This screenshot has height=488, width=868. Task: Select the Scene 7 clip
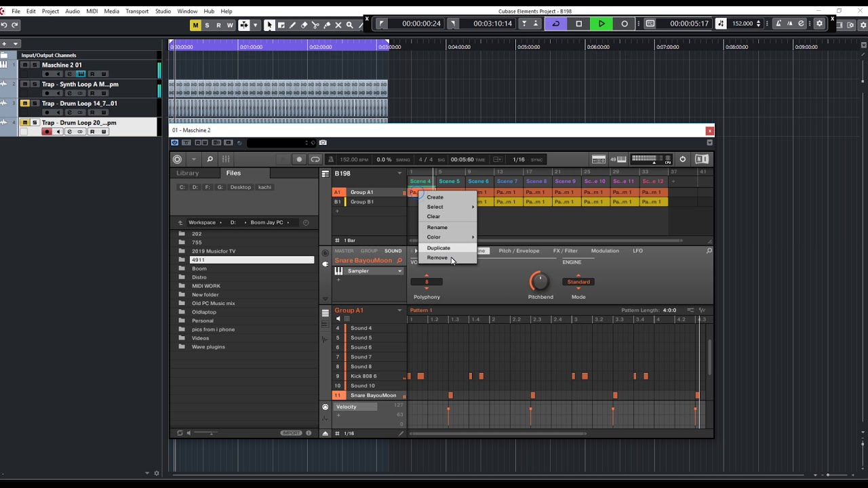(507, 182)
